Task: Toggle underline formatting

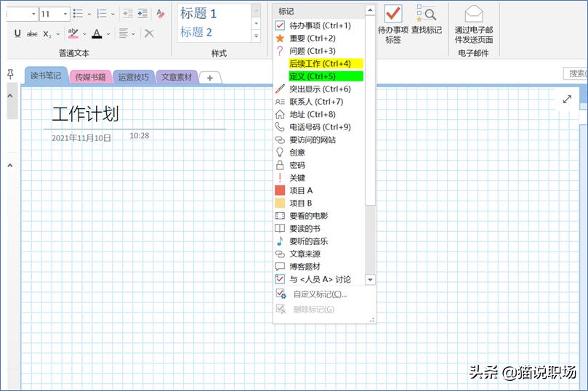Action: pos(17,33)
